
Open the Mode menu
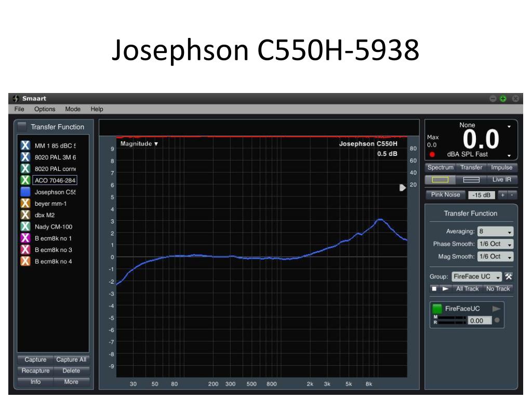coord(73,109)
